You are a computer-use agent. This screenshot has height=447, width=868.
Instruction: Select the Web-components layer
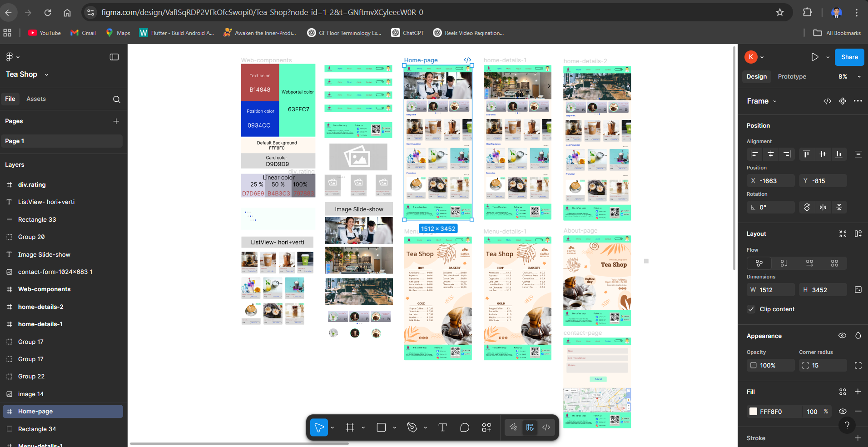[x=44, y=289]
